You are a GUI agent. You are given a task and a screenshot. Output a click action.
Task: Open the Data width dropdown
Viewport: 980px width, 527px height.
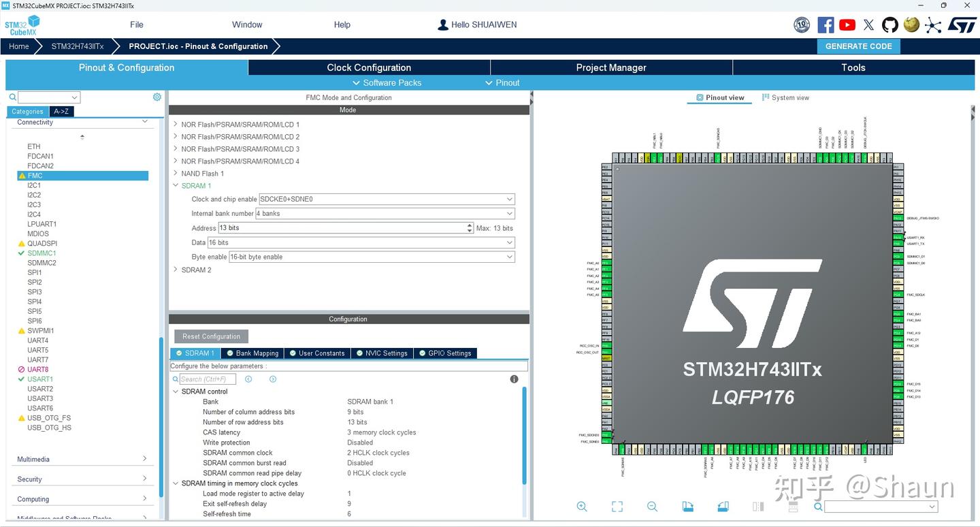[x=361, y=243]
